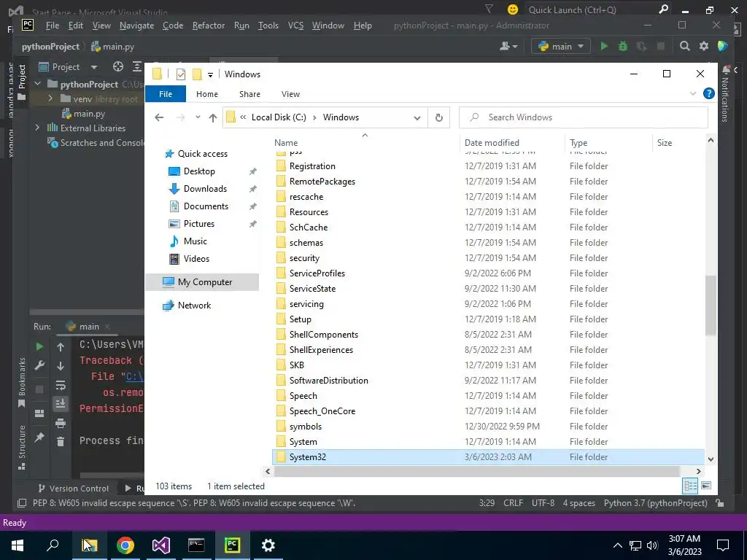Click the print icon in Run panel
Image resolution: width=747 pixels, height=560 pixels.
point(61,423)
